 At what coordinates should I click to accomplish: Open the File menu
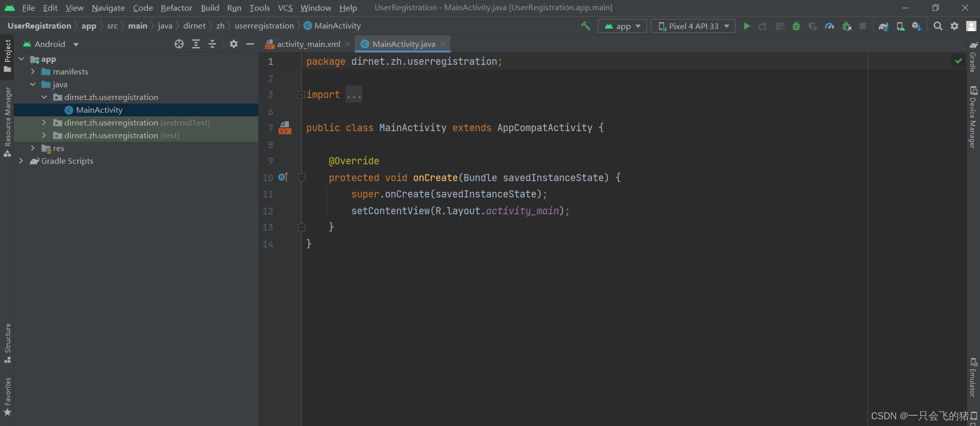[x=29, y=8]
